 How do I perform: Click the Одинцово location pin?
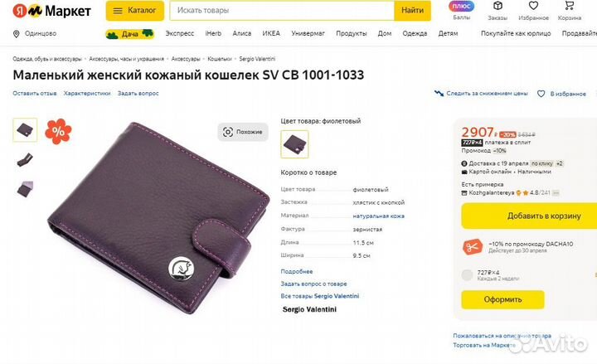pos(17,34)
